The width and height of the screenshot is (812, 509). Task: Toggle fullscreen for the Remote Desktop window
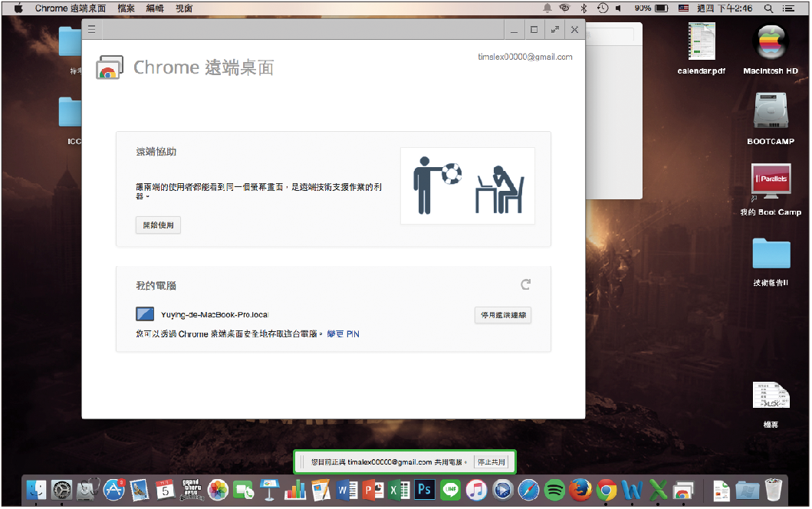point(554,30)
